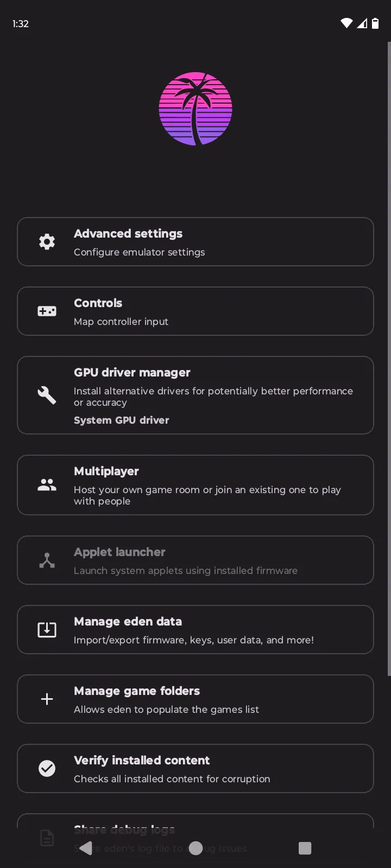Viewport: 391px width, 868px height.
Task: Click the gear icon for Advanced settings
Action: point(47,241)
